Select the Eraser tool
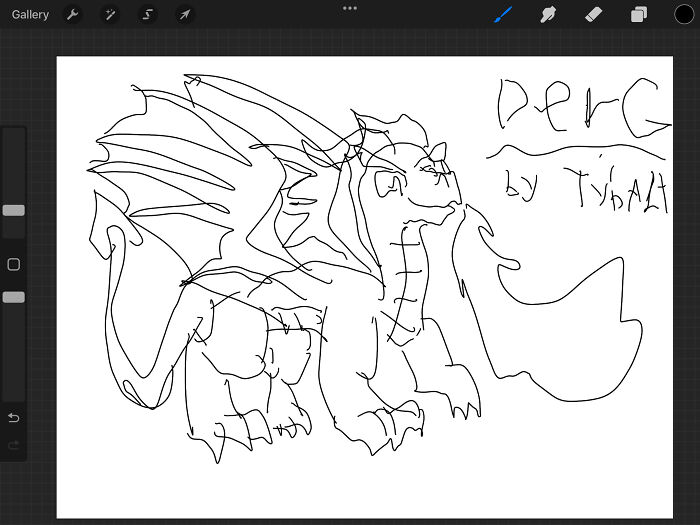This screenshot has height=525, width=700. point(593,15)
